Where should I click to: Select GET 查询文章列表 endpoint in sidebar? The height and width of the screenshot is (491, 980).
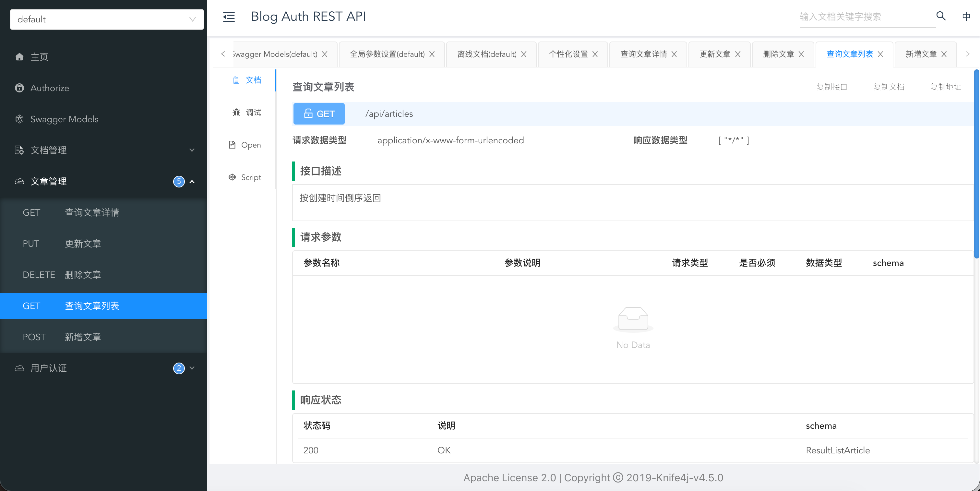pos(103,306)
